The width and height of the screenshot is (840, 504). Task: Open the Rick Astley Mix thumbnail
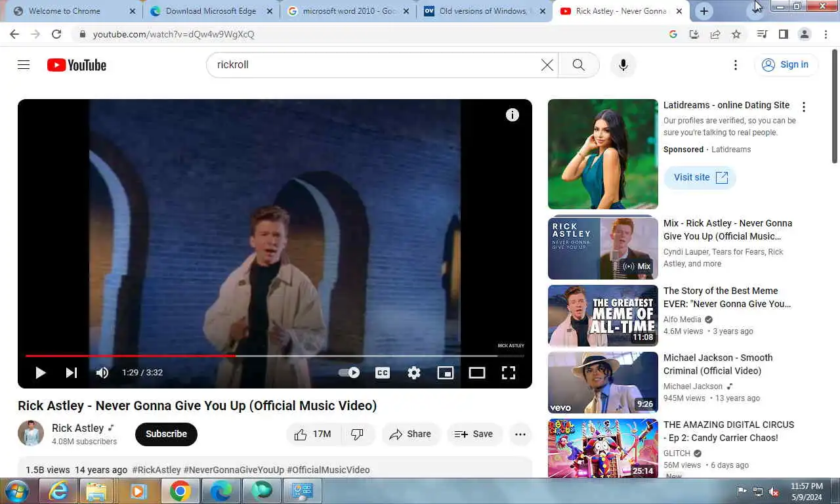point(602,248)
